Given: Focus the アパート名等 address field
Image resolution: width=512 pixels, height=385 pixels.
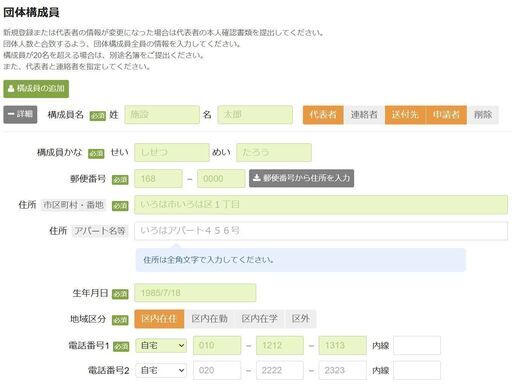Looking at the screenshot, I should point(321,231).
